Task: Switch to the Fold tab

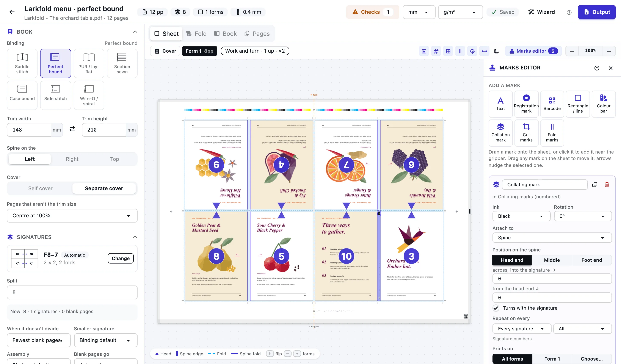Action: pos(196,34)
